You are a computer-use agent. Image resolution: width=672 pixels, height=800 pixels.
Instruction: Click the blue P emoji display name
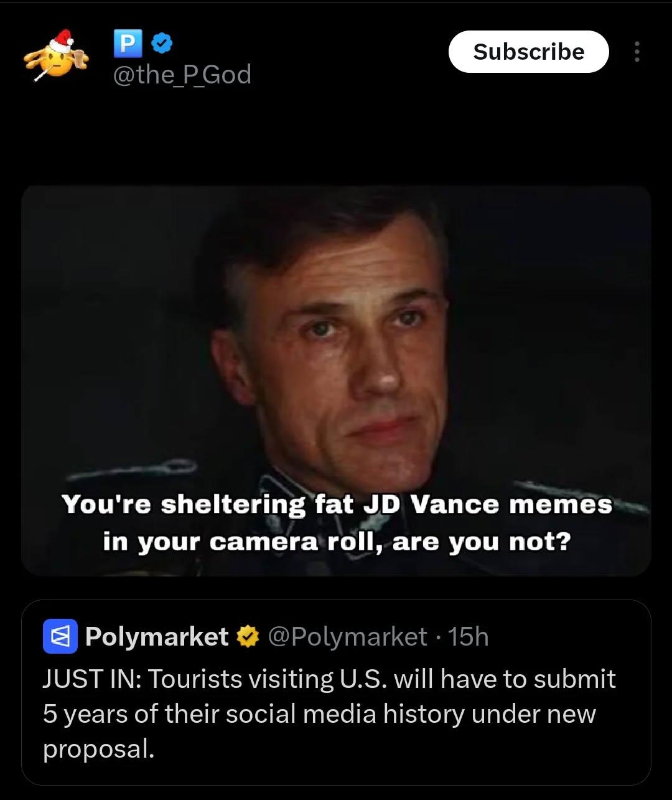127,43
